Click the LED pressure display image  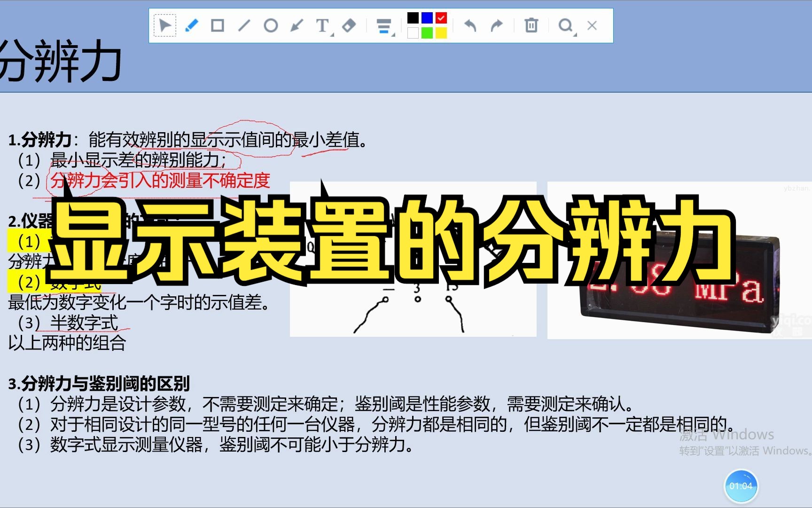(x=679, y=260)
